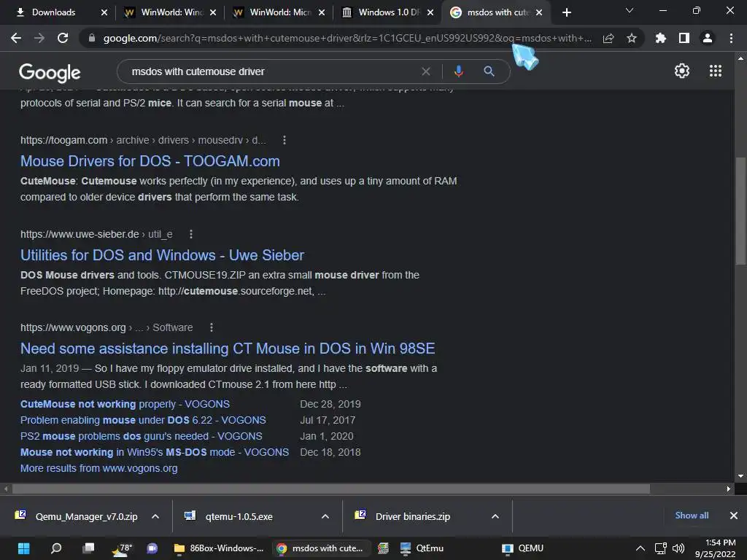Open CuteMouse not working properly - VOGONS
The height and width of the screenshot is (560, 747).
click(125, 404)
